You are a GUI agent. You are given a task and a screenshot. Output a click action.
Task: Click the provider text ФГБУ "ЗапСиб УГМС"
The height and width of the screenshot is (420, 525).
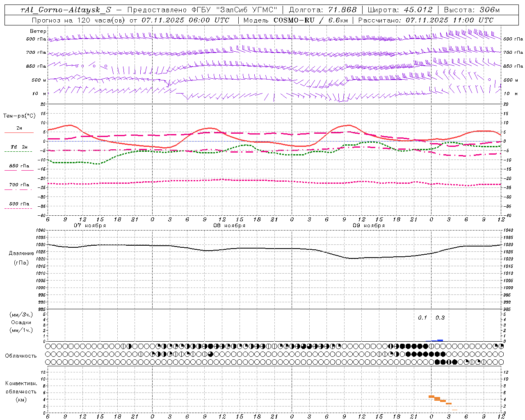pyautogui.click(x=234, y=10)
